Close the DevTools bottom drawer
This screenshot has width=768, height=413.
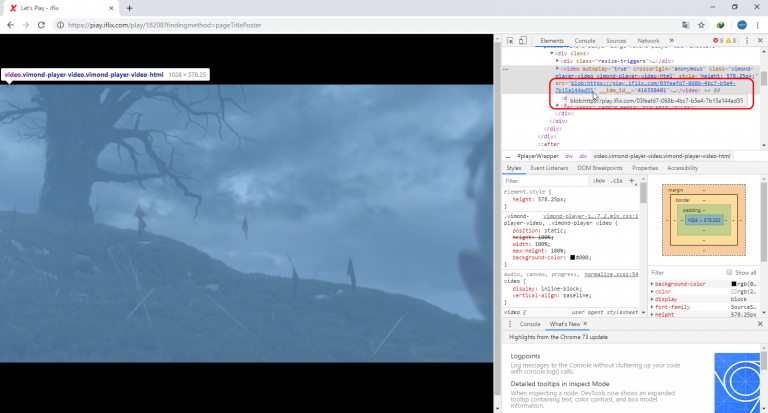[x=760, y=324]
